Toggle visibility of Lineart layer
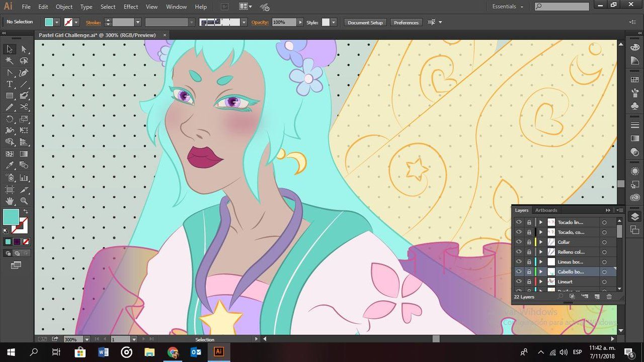 tap(519, 282)
